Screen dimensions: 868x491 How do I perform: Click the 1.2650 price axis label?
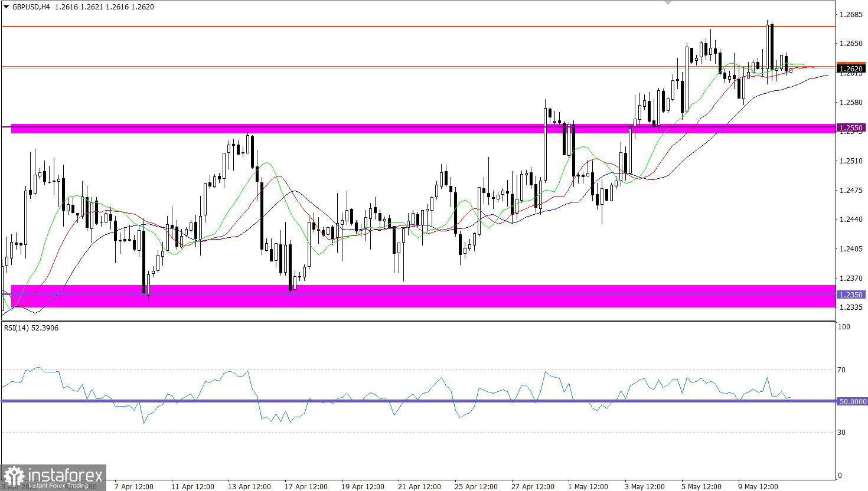(850, 44)
